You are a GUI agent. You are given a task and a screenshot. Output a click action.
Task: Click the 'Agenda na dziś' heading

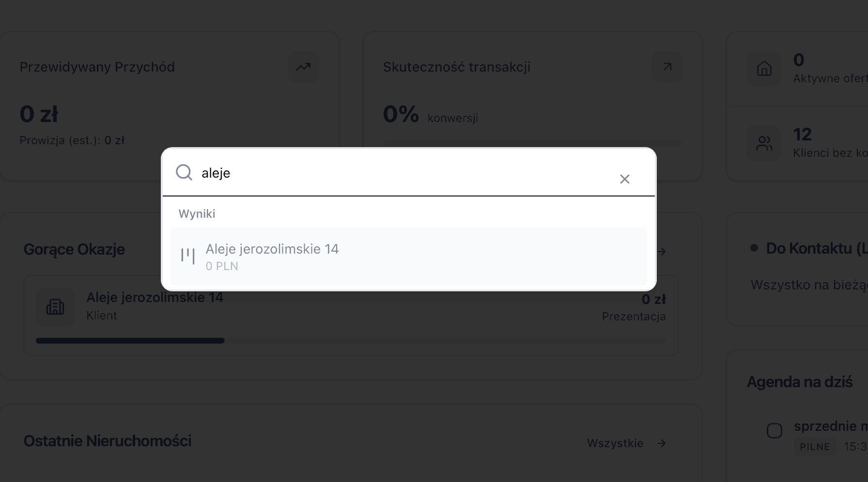(799, 382)
